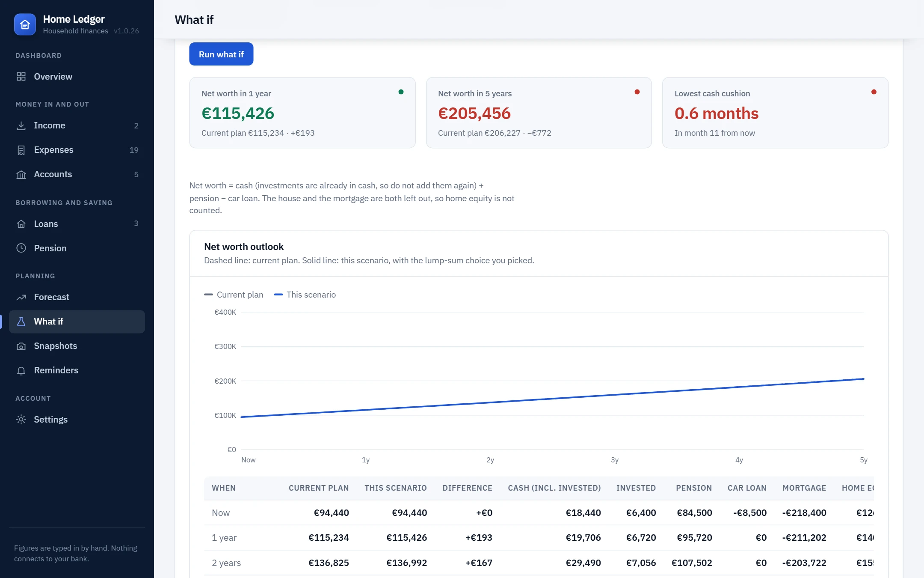Open the Forecast planning page
This screenshot has width=924, height=578.
(x=77, y=297)
